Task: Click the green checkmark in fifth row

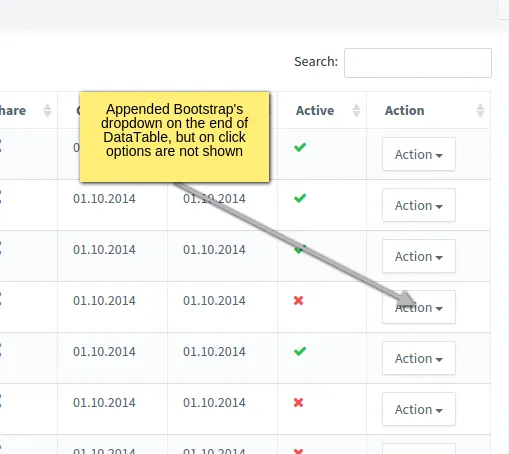Action: point(300,351)
